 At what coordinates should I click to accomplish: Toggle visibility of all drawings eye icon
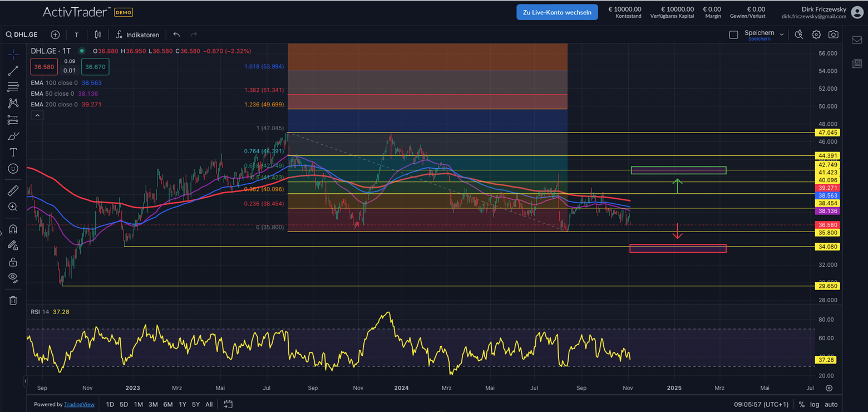13,277
